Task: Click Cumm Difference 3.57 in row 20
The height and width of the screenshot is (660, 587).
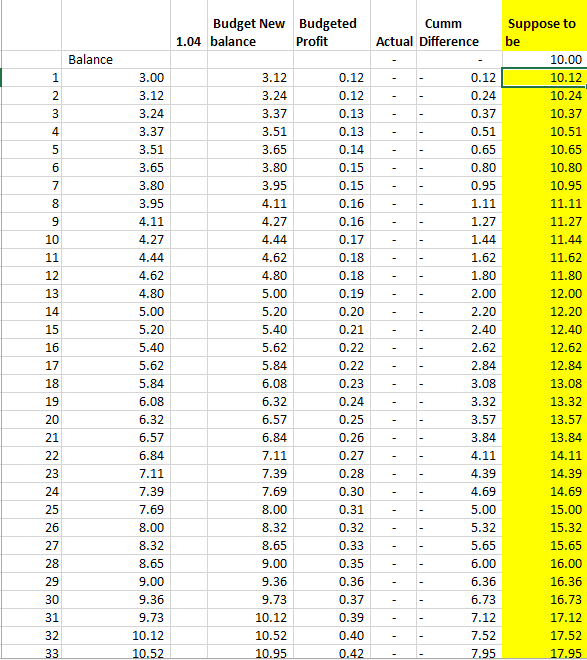Action: point(459,420)
